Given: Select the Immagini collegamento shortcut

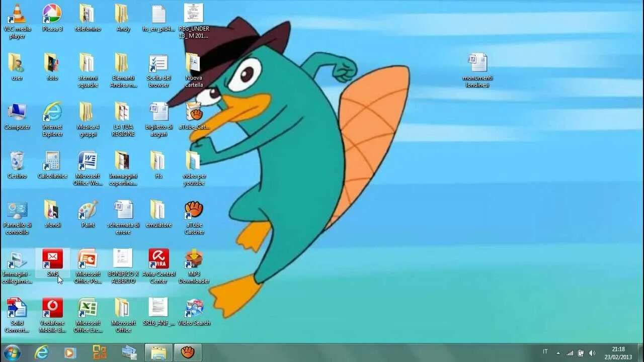Looking at the screenshot, I should (x=17, y=267).
